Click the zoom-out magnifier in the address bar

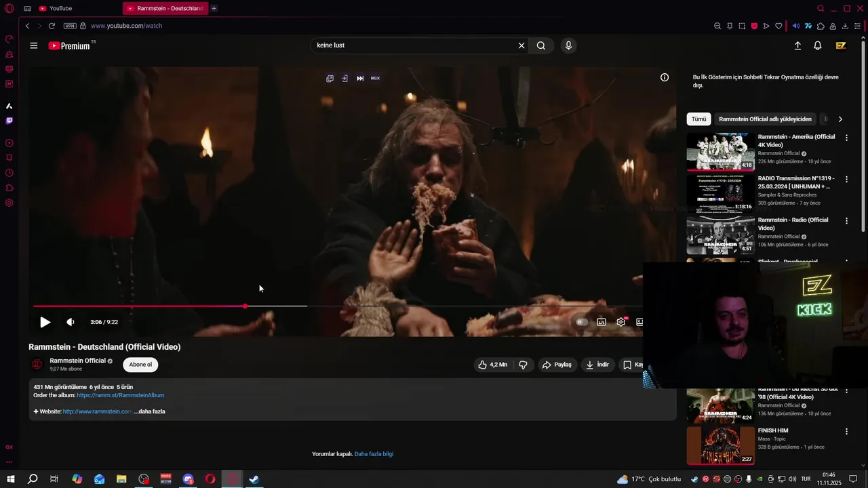pyautogui.click(x=717, y=26)
